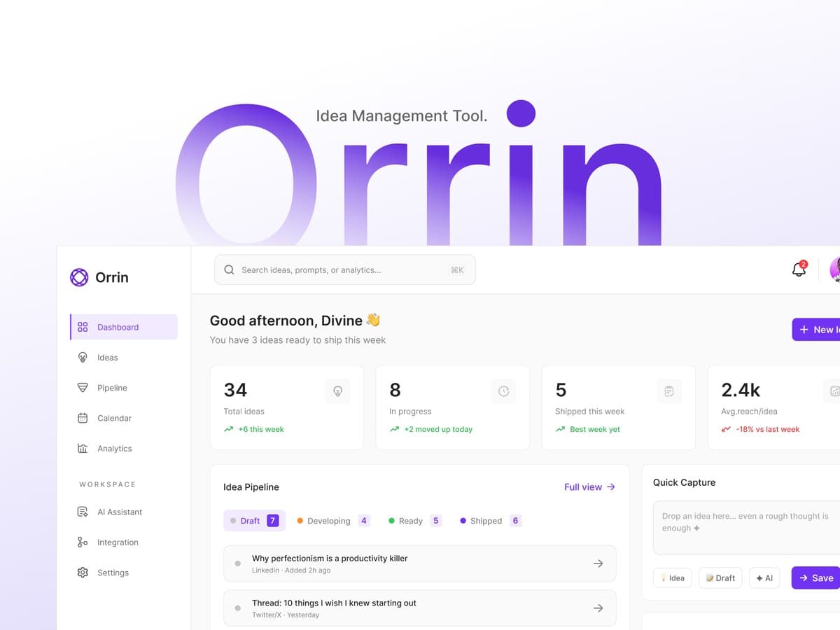Click the lightbulb icon on Total ideas card
The image size is (840, 630).
click(x=337, y=391)
